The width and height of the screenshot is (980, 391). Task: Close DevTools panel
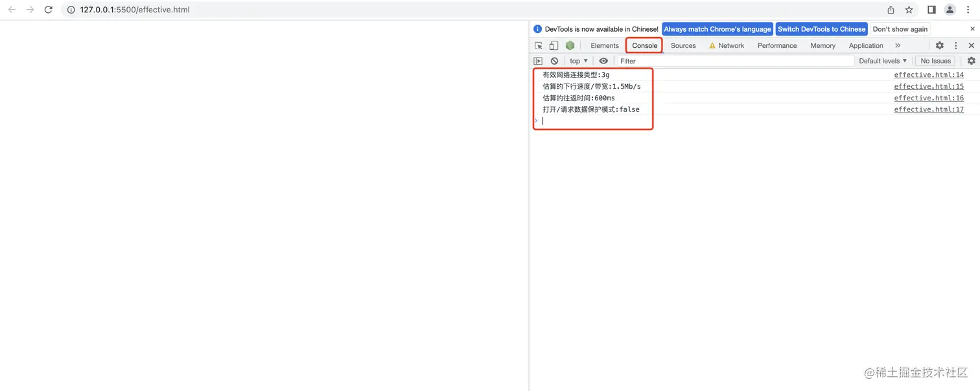971,45
